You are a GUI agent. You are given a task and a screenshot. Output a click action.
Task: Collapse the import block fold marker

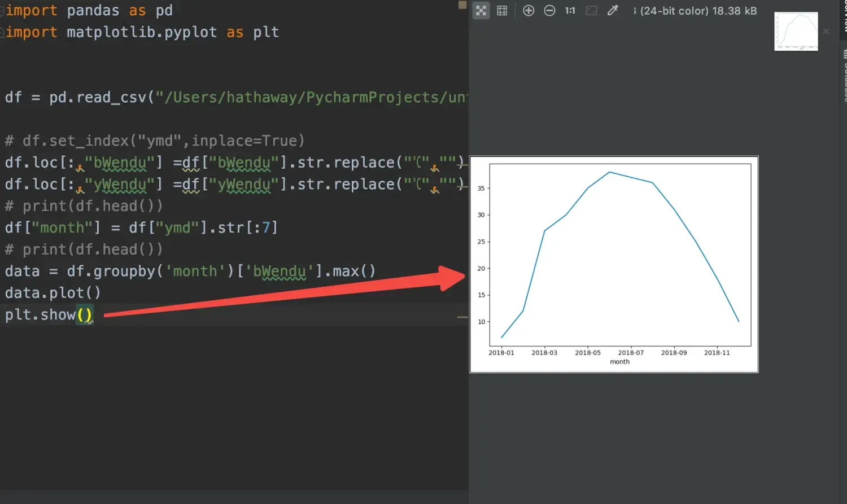2,11
